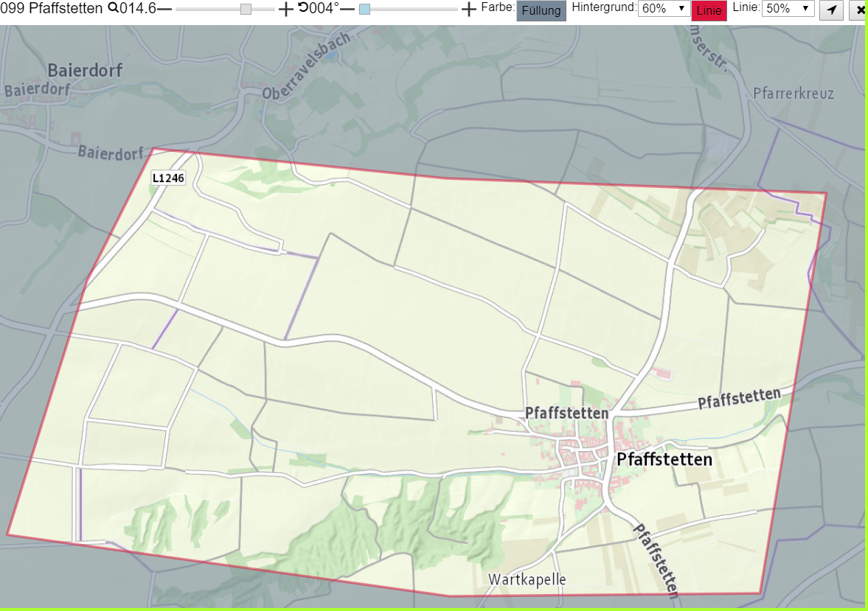This screenshot has height=611, width=868.
Task: Click the zoom slider handle
Action: click(246, 10)
